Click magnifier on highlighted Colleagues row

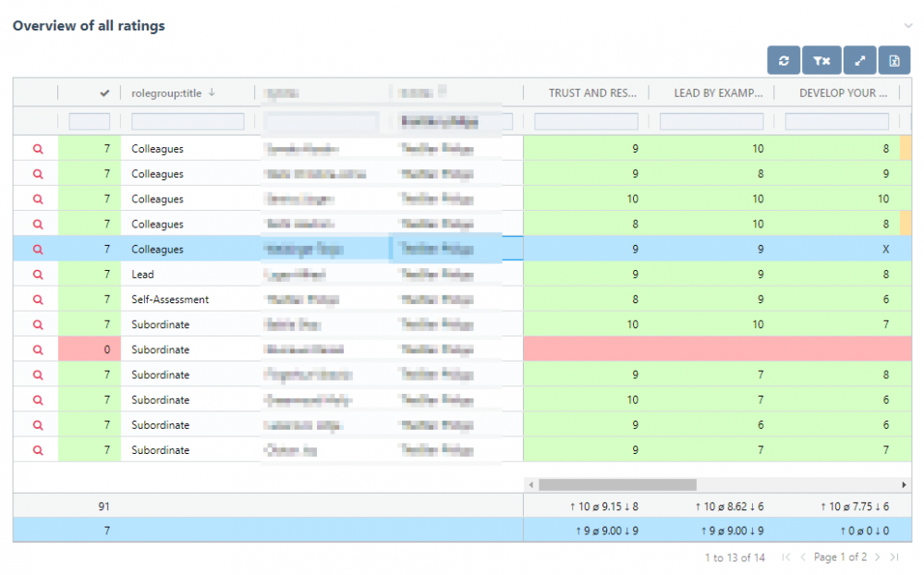click(x=38, y=250)
